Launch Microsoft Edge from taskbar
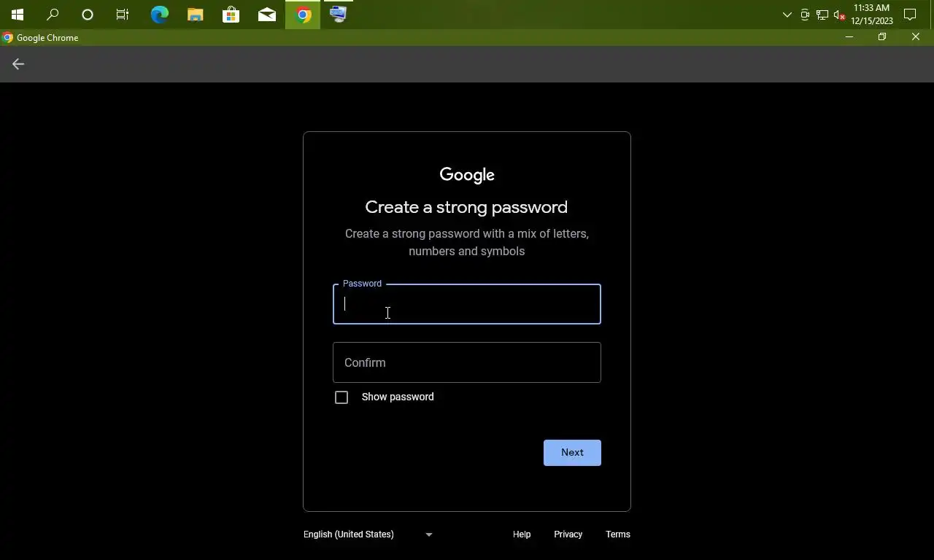934x560 pixels. [x=159, y=15]
